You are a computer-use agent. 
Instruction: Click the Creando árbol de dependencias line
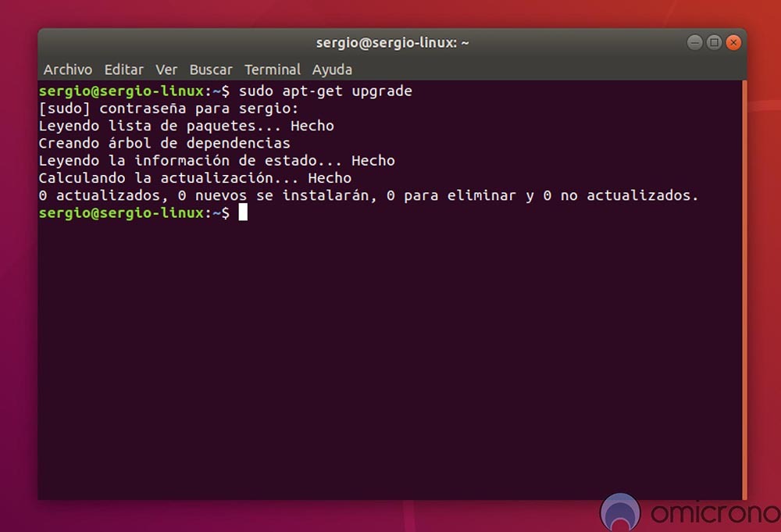(164, 143)
